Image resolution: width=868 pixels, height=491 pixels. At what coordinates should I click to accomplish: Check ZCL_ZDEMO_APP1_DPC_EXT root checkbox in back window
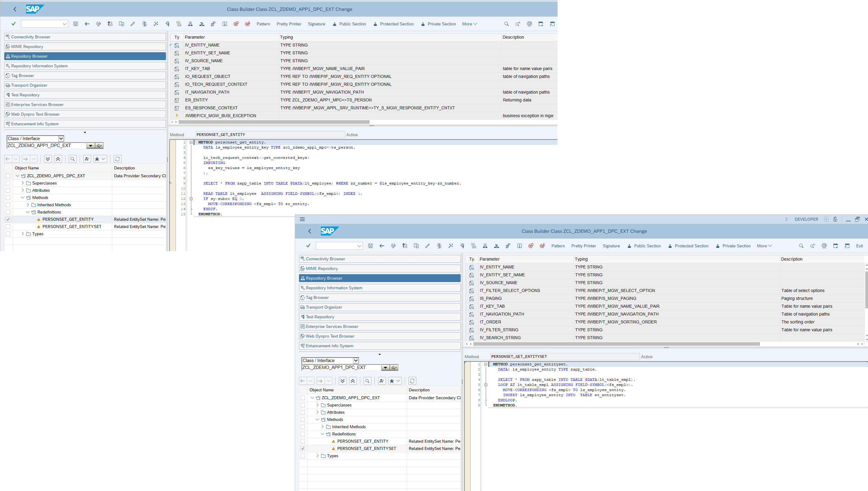point(8,176)
